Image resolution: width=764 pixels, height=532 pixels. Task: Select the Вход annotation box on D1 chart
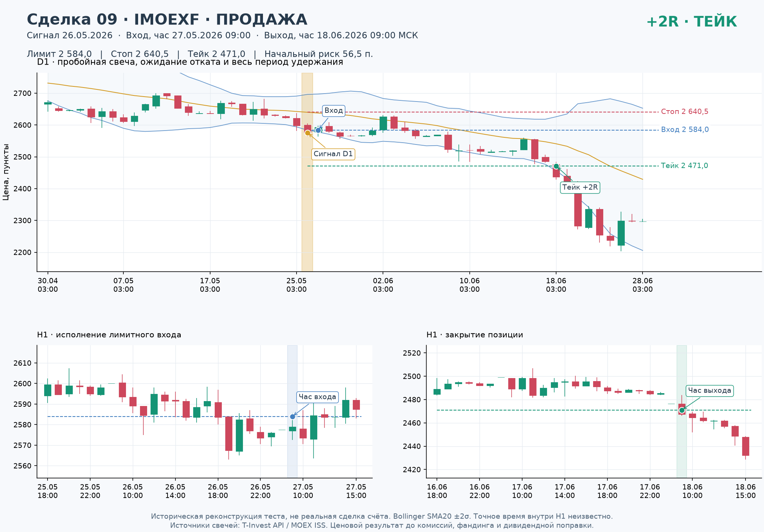coord(334,111)
